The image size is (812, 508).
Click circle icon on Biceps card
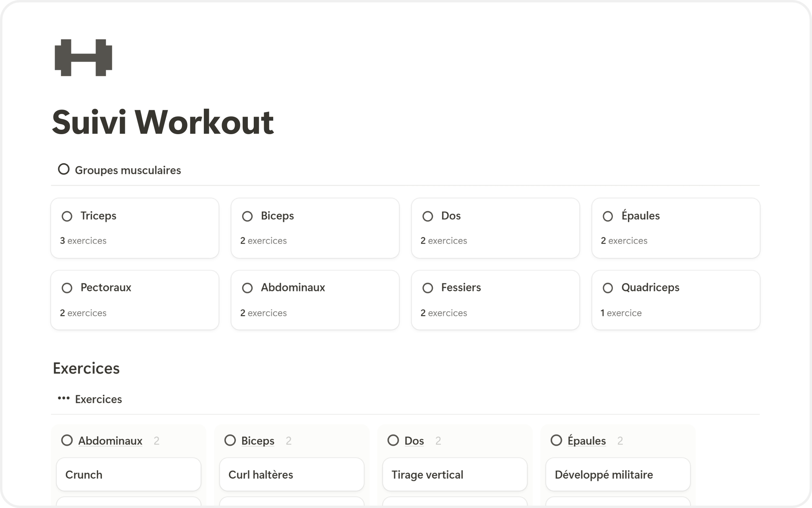click(247, 216)
